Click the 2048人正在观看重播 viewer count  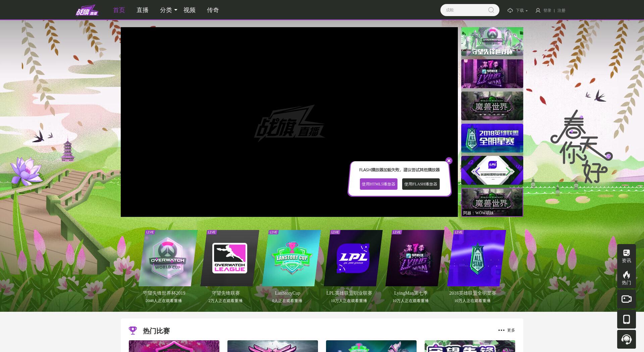pos(164,301)
